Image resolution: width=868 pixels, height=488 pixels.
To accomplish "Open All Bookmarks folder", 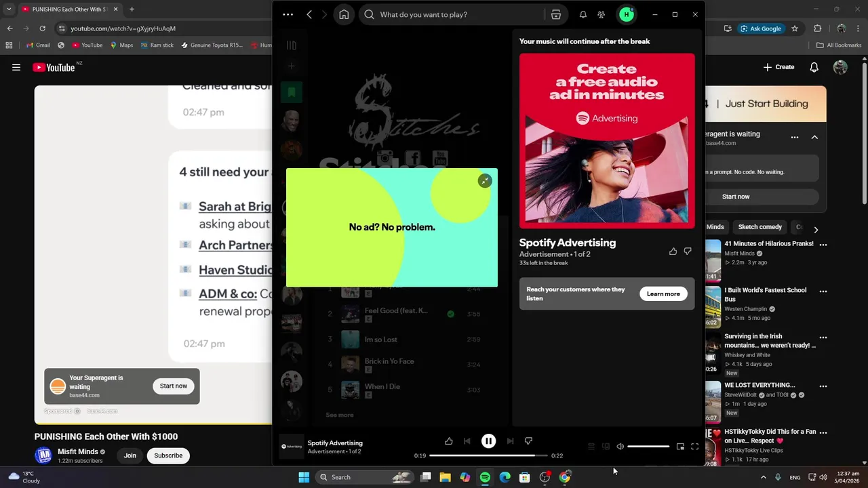I will click(839, 45).
